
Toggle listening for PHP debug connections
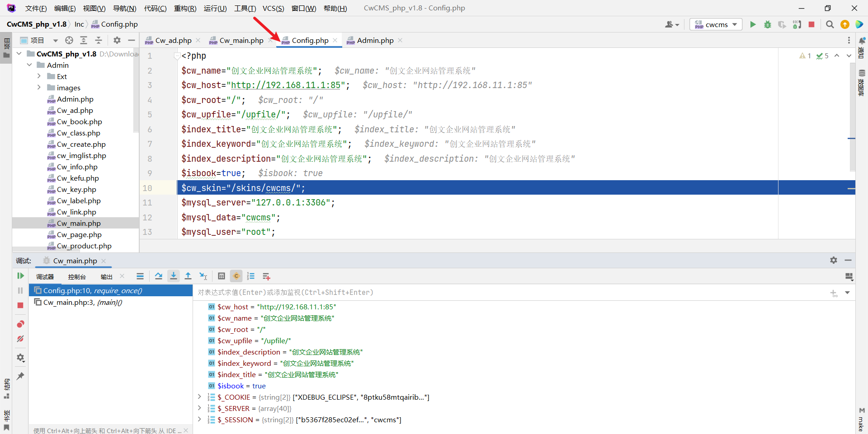(797, 24)
